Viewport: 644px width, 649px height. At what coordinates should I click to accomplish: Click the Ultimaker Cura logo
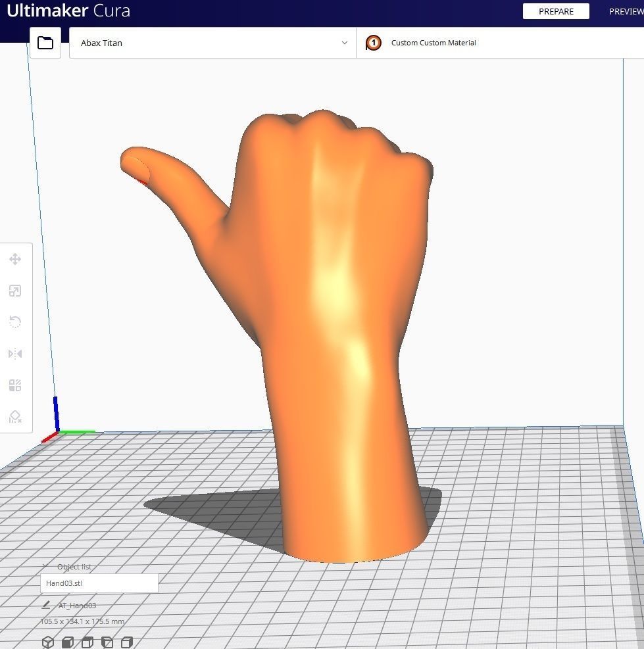click(68, 11)
